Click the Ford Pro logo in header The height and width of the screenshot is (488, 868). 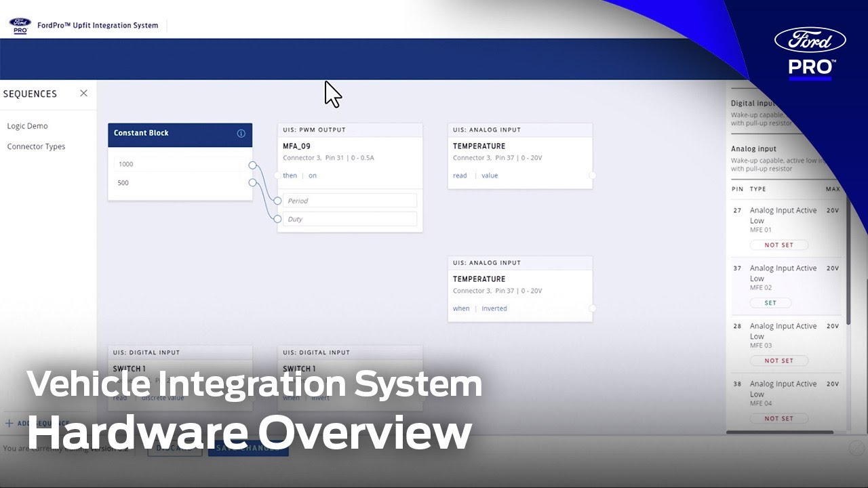[20, 26]
